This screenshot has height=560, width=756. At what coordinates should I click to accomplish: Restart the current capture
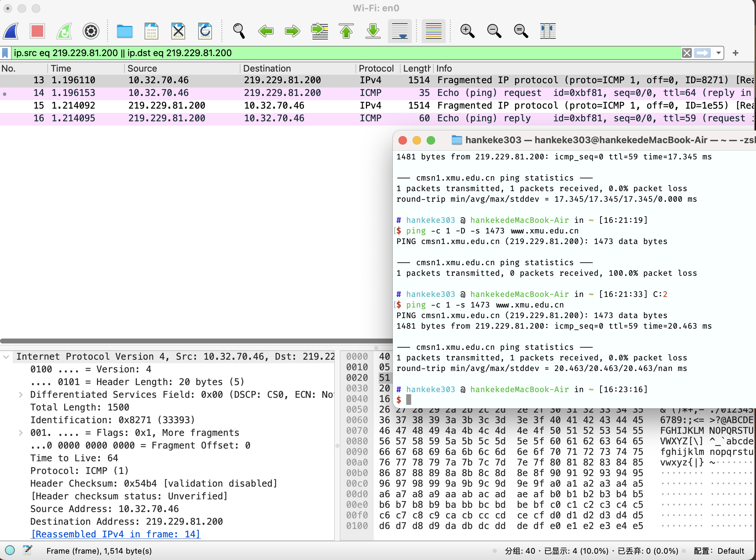64,31
